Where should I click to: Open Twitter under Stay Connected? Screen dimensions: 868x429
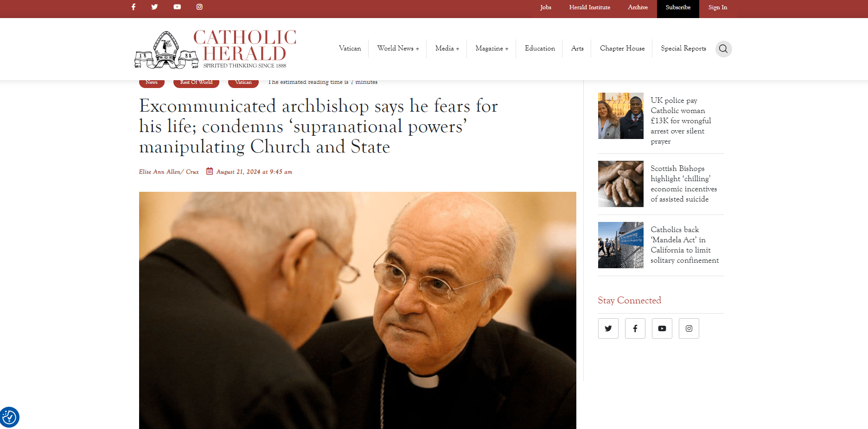[608, 328]
